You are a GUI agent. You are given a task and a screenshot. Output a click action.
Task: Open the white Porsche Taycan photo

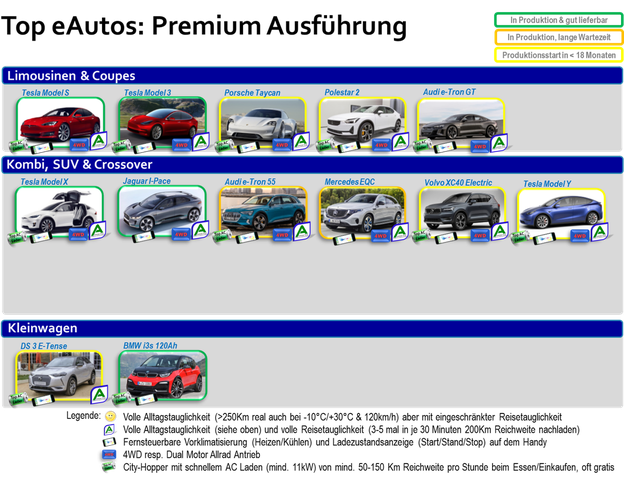coord(263,122)
